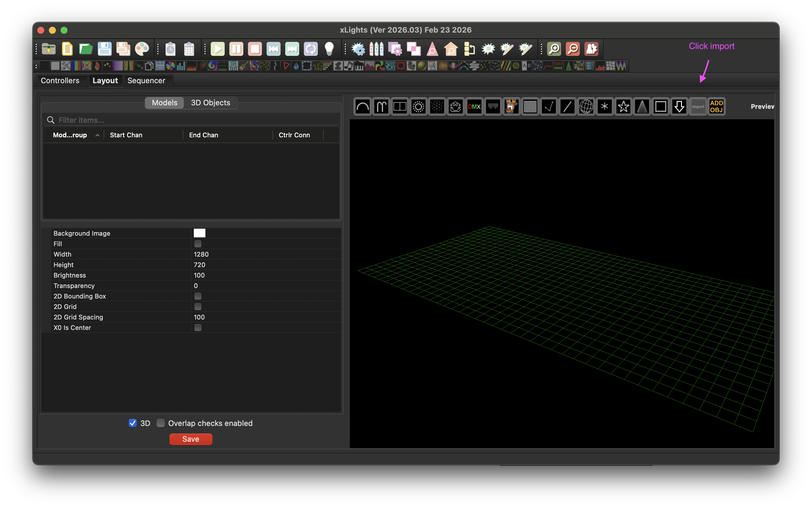The width and height of the screenshot is (812, 508).
Task: Select the Candy Canes model tool
Action: pyautogui.click(x=381, y=107)
